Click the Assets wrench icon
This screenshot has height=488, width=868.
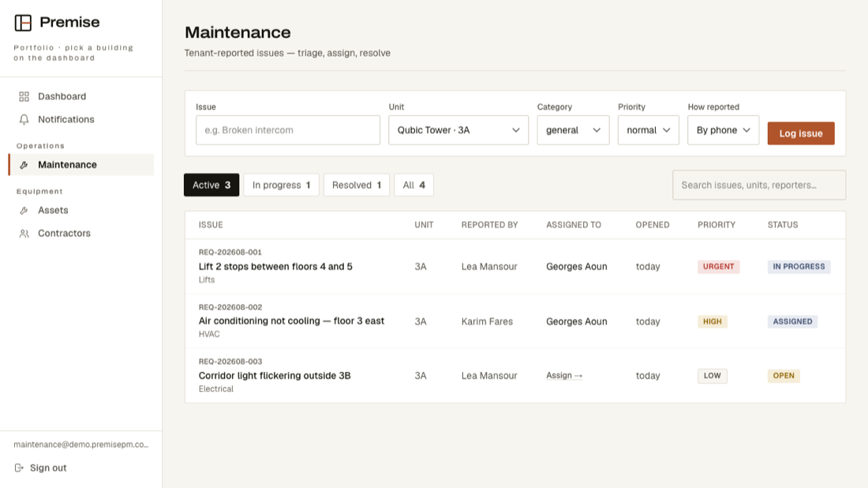tap(24, 211)
